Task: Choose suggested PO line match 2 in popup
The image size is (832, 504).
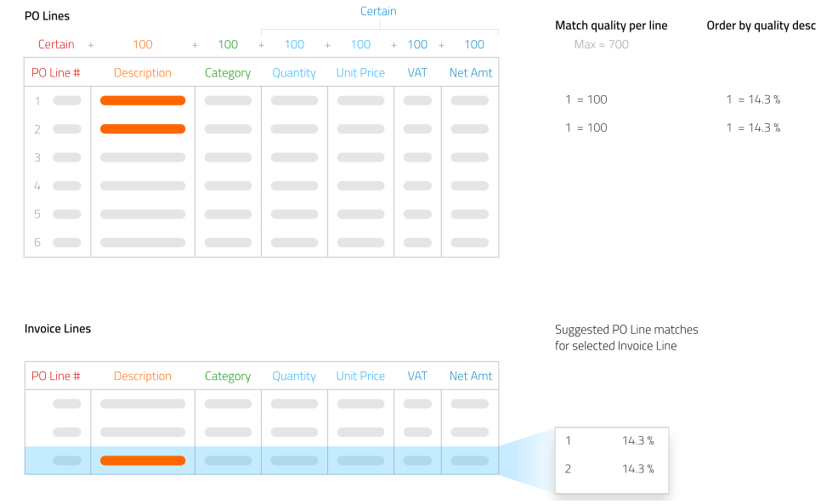Action: pyautogui.click(x=610, y=468)
